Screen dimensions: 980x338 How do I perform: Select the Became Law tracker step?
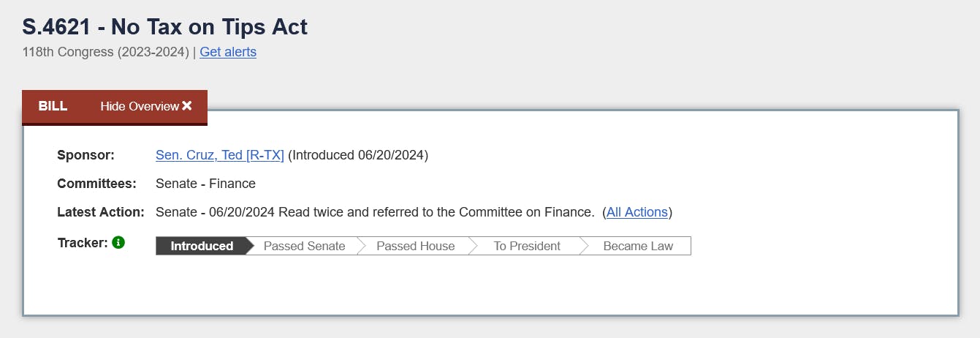coord(637,246)
